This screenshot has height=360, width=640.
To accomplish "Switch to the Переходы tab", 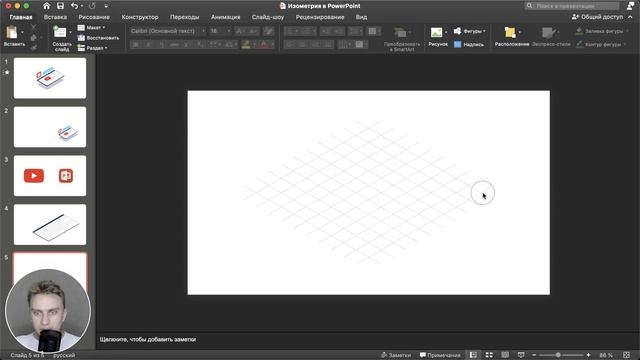I will (x=184, y=17).
